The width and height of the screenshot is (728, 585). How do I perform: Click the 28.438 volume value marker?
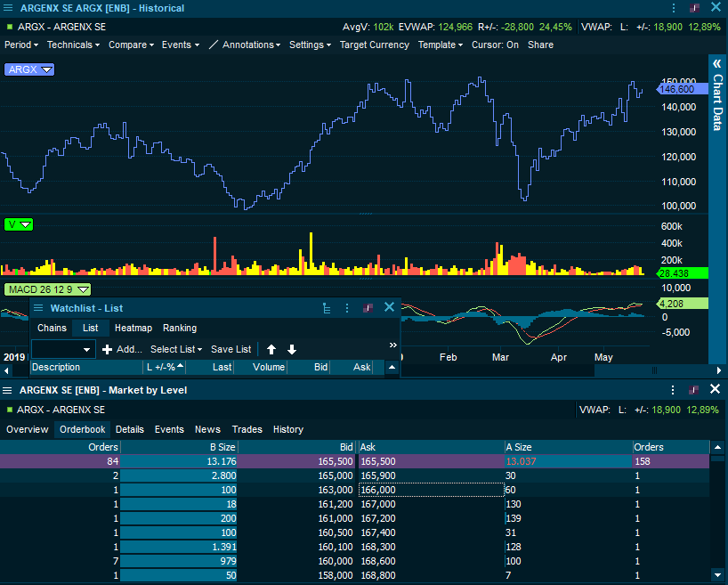tap(683, 273)
